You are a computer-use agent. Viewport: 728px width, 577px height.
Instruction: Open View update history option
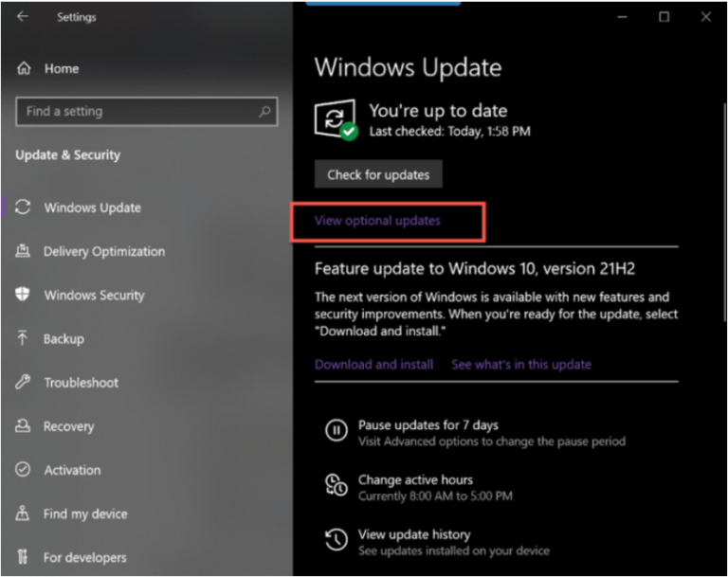[x=414, y=534]
